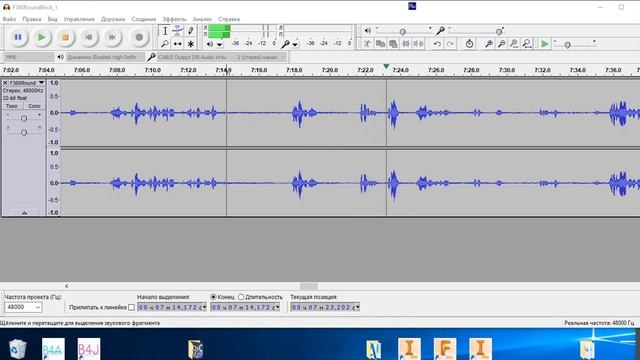640x360 pixels.
Task: Open playback meter dropdown arrow
Action: click(x=220, y=44)
